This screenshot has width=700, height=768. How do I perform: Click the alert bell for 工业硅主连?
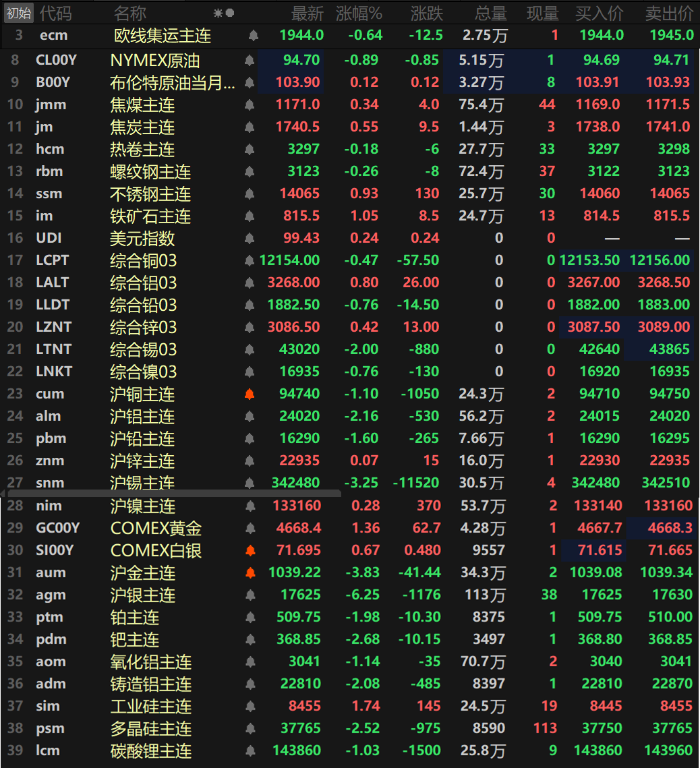[249, 706]
